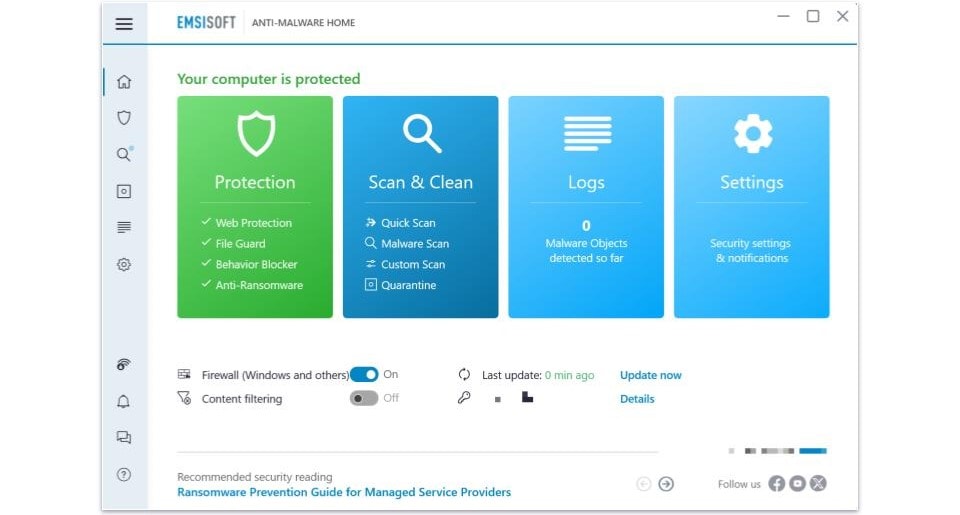Screen dimensions: 960x515
Task: Open the magnifier Scan sidebar icon
Action: (x=124, y=154)
